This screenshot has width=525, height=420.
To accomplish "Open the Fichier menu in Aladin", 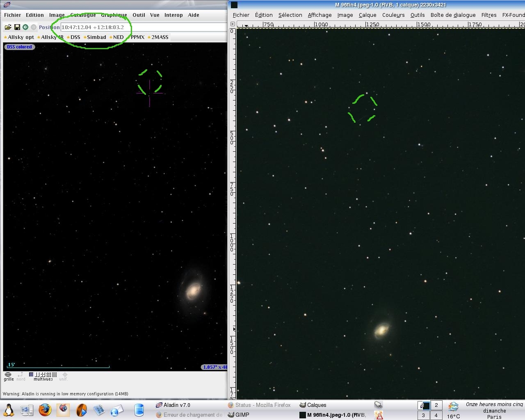I will tap(12, 15).
